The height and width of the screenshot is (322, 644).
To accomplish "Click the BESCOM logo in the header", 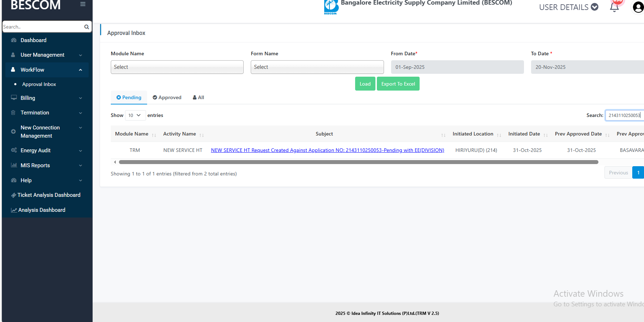I will coord(331,7).
